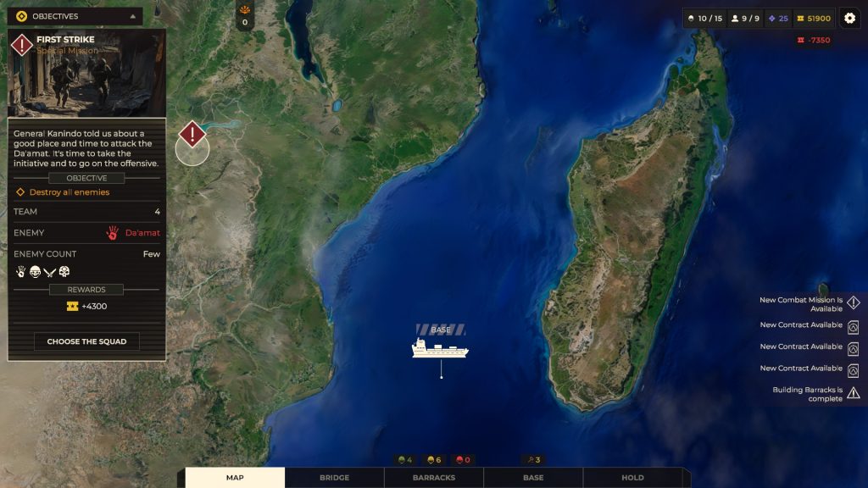
Task: Collapse the Objectives panel header
Action: 75,16
